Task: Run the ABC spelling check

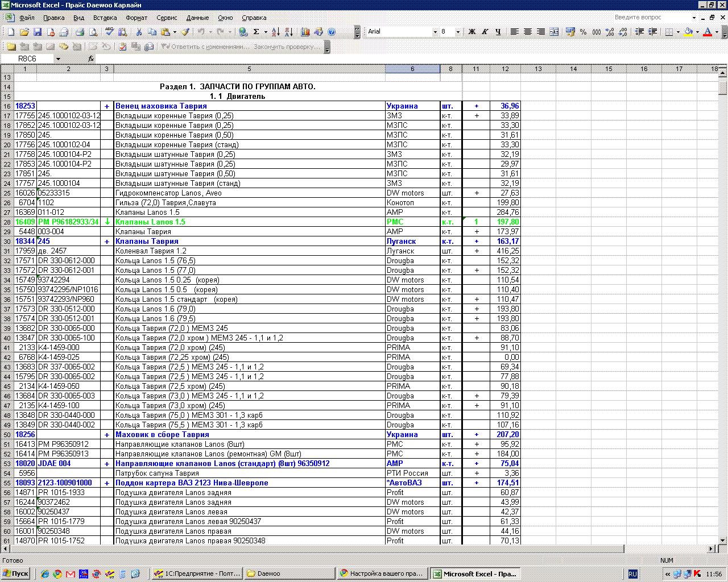Action: pos(109,32)
